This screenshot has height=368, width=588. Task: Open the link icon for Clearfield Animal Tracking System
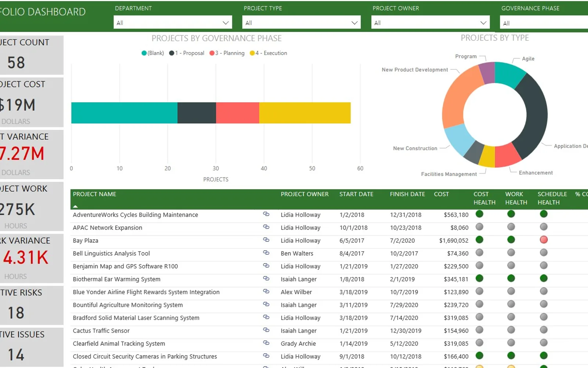(x=266, y=343)
